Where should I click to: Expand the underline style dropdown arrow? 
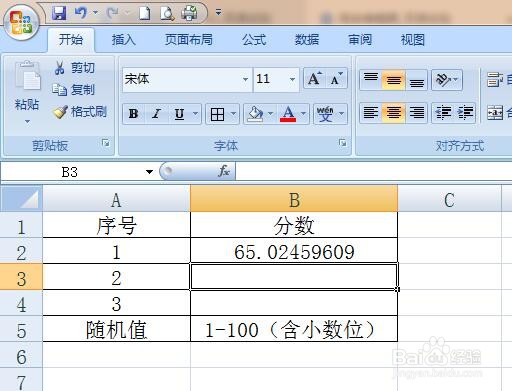point(196,114)
